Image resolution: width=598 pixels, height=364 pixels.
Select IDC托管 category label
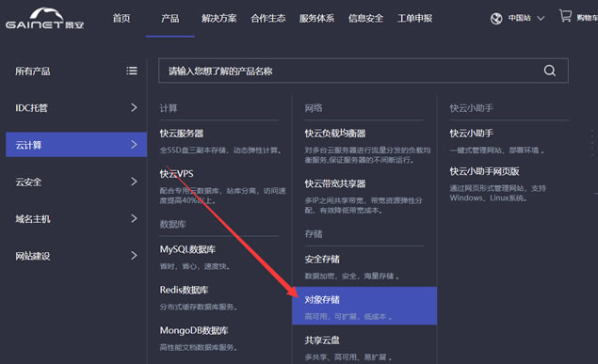(31, 108)
